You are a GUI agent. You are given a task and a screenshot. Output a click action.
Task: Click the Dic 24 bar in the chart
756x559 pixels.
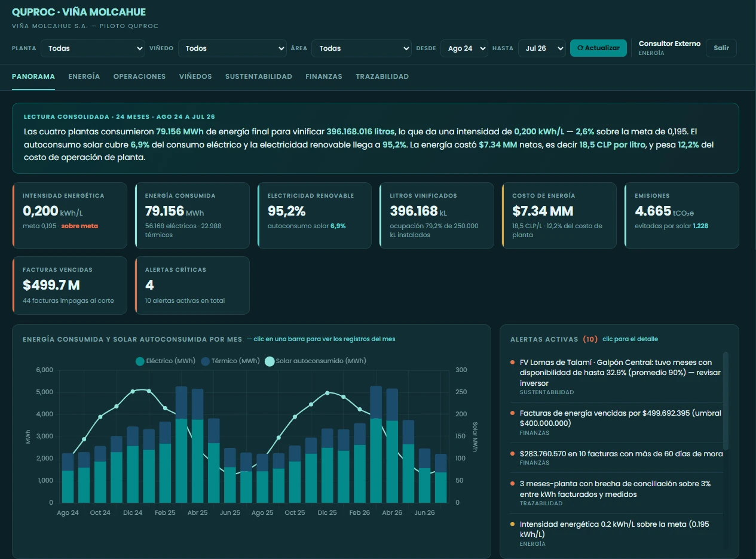tap(133, 464)
